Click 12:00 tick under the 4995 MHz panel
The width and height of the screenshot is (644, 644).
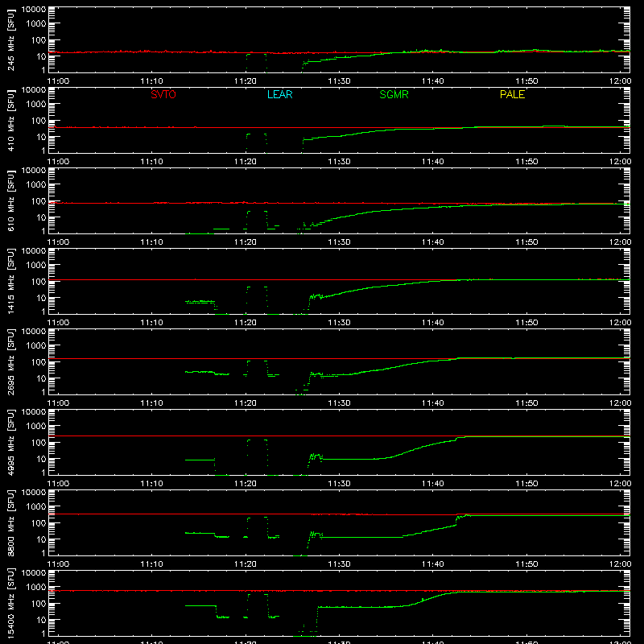pyautogui.click(x=620, y=484)
